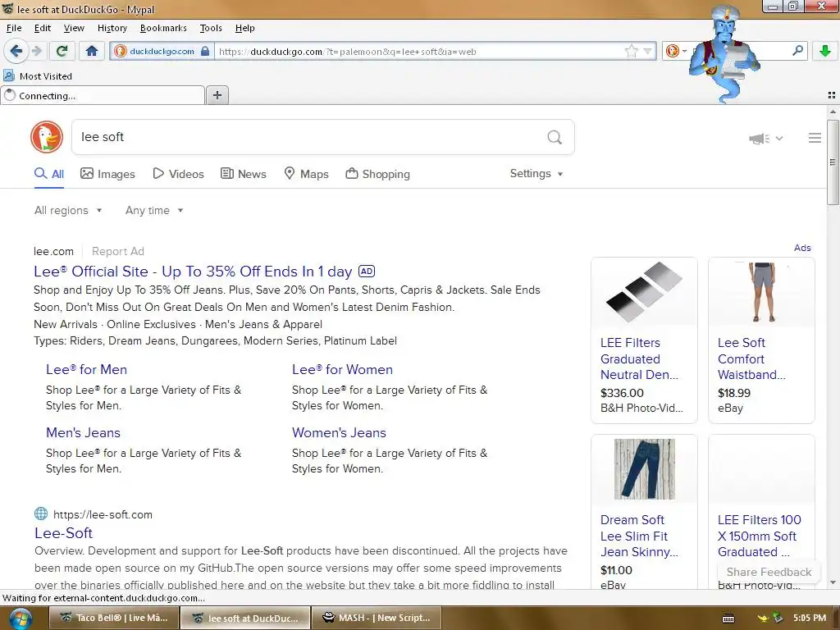Image resolution: width=840 pixels, height=630 pixels.
Task: Open the Lee Soft Comfort Waistband shorts thumbnail
Action: (761, 292)
